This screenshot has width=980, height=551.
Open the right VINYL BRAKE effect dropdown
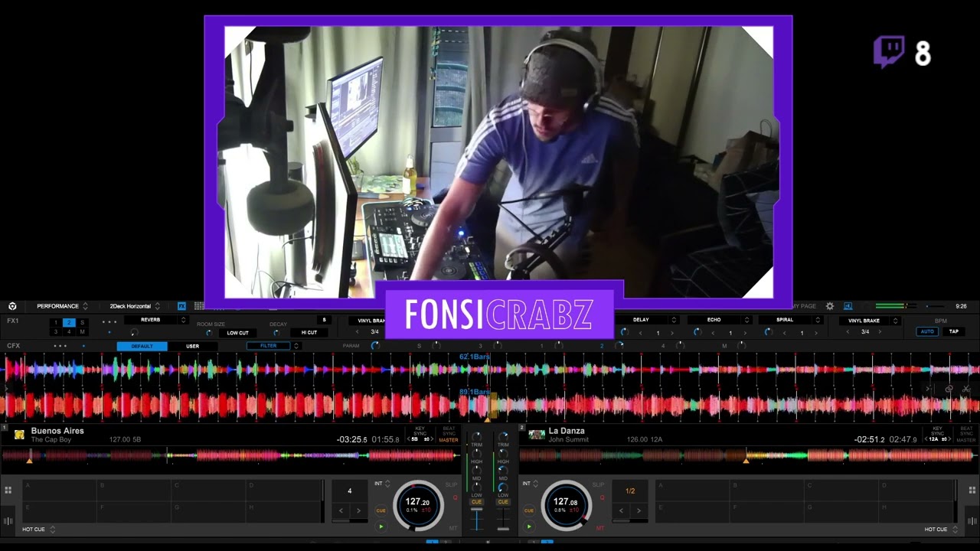click(x=869, y=321)
